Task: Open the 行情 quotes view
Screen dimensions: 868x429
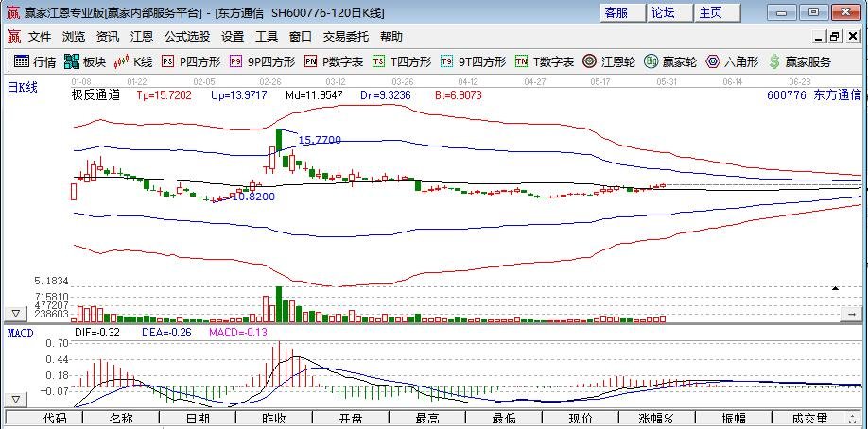Action: (35, 61)
